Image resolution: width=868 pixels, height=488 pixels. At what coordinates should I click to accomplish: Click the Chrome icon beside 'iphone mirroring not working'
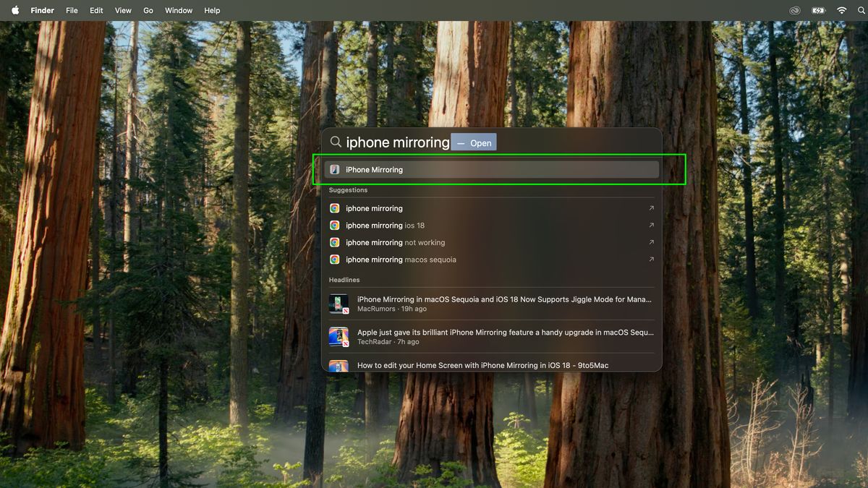coord(335,242)
